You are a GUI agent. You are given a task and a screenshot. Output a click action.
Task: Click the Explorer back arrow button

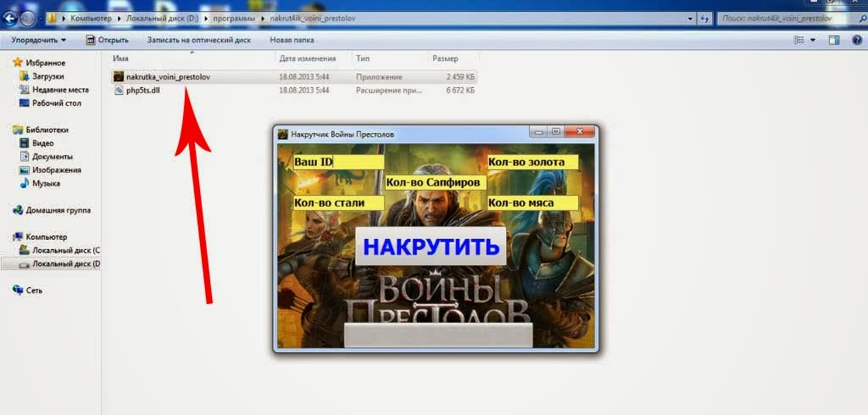[x=9, y=19]
